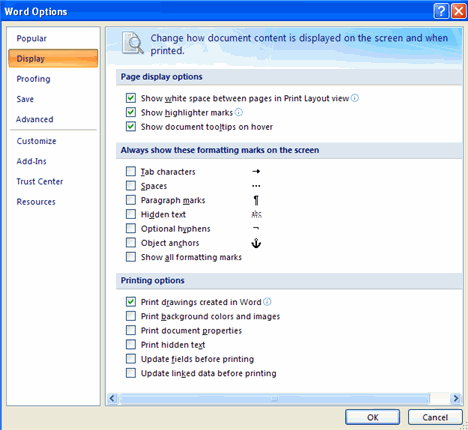Dismiss dialog with the Cancel button
Viewport: 468px width, 430px height.
tap(435, 417)
